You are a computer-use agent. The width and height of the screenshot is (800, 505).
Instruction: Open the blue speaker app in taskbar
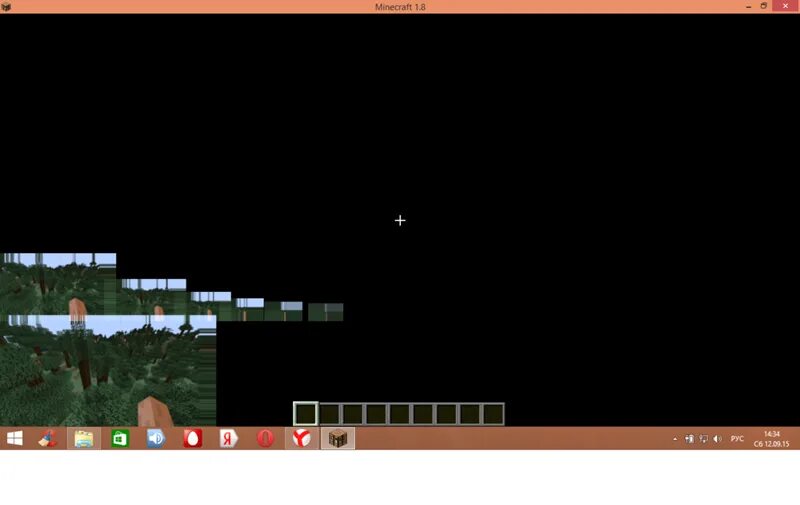coord(156,438)
